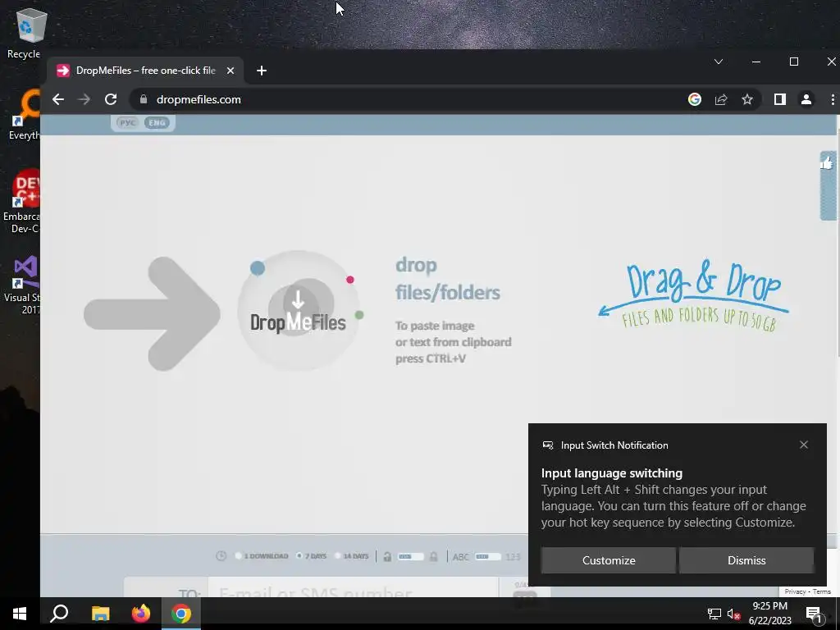Click the clock icon before storage options
This screenshot has width=840, height=630.
pyautogui.click(x=221, y=556)
